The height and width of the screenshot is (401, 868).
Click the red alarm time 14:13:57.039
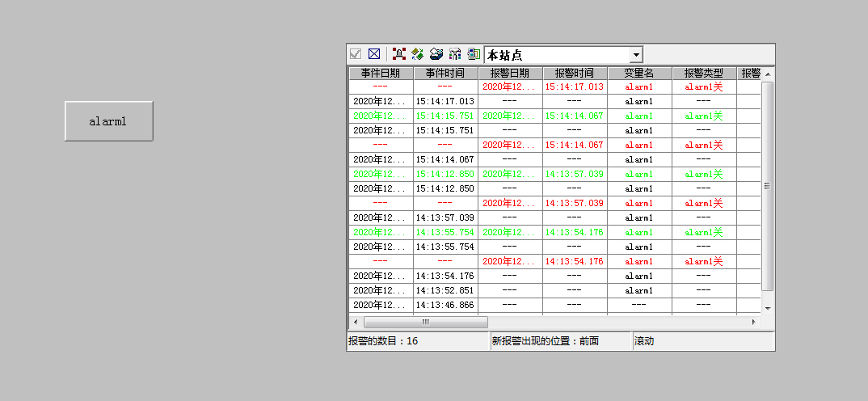click(x=575, y=203)
